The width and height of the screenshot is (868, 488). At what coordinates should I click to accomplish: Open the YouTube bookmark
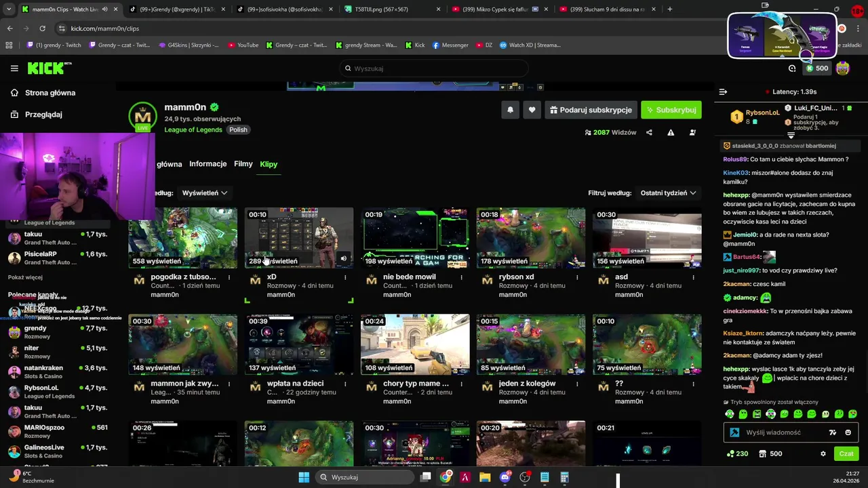pos(243,45)
